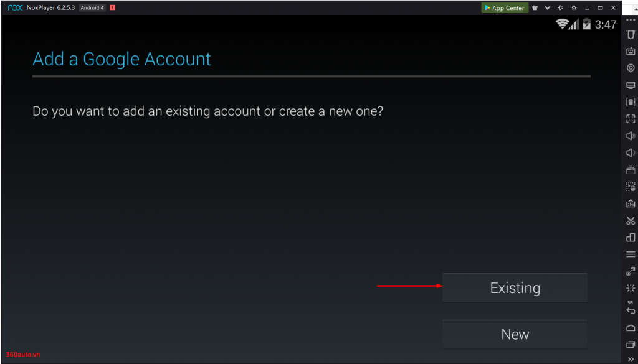
Task: Open the Nox theme (shirt) icon
Action: [x=535, y=7]
